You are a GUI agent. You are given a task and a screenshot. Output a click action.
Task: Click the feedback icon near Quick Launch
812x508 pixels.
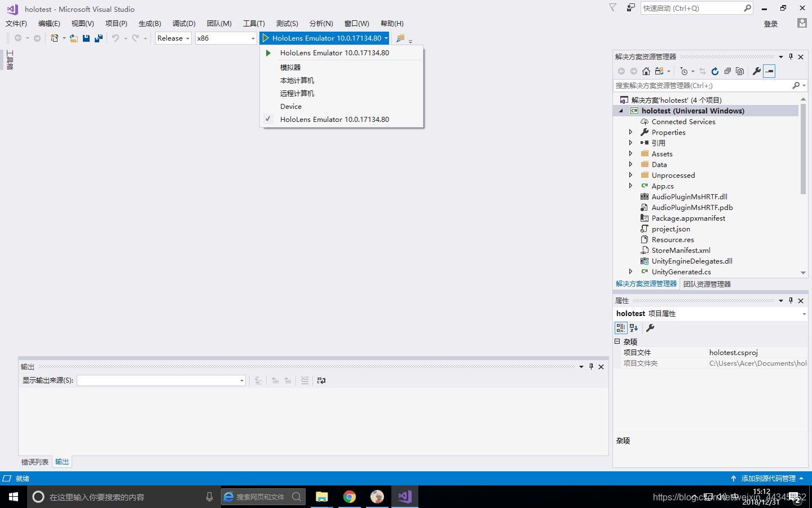point(631,8)
